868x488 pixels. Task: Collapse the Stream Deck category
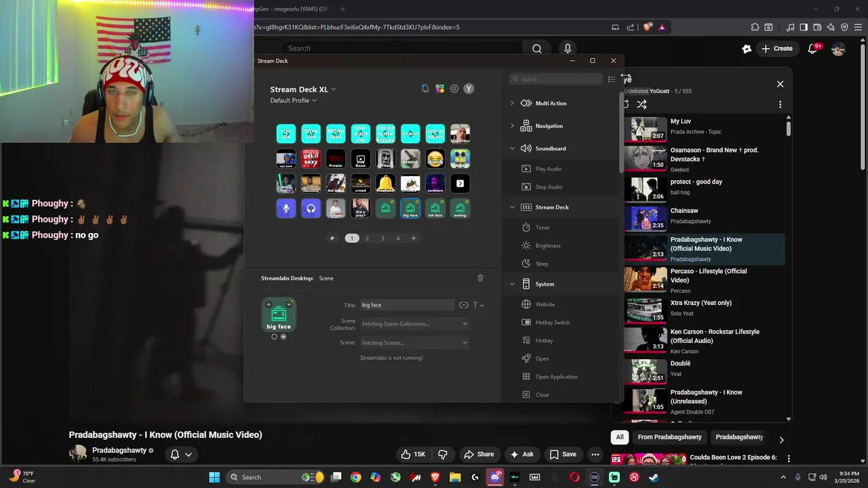(x=512, y=207)
